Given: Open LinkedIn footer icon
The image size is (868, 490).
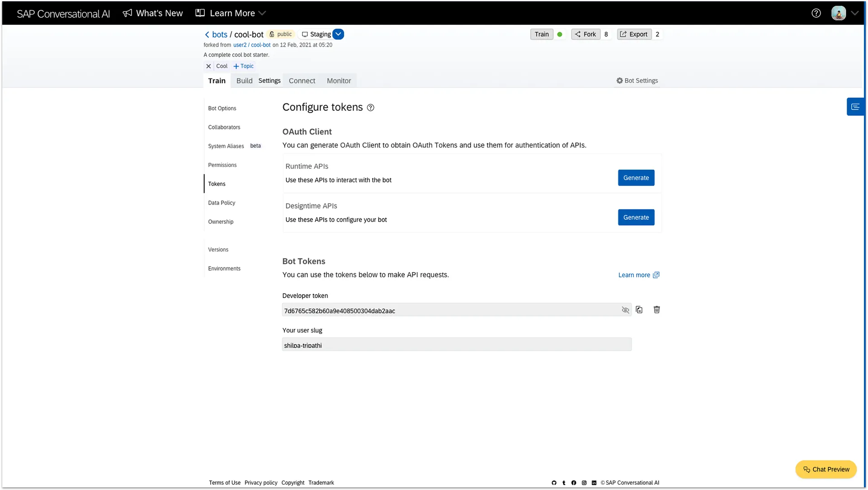Looking at the screenshot, I should point(594,483).
